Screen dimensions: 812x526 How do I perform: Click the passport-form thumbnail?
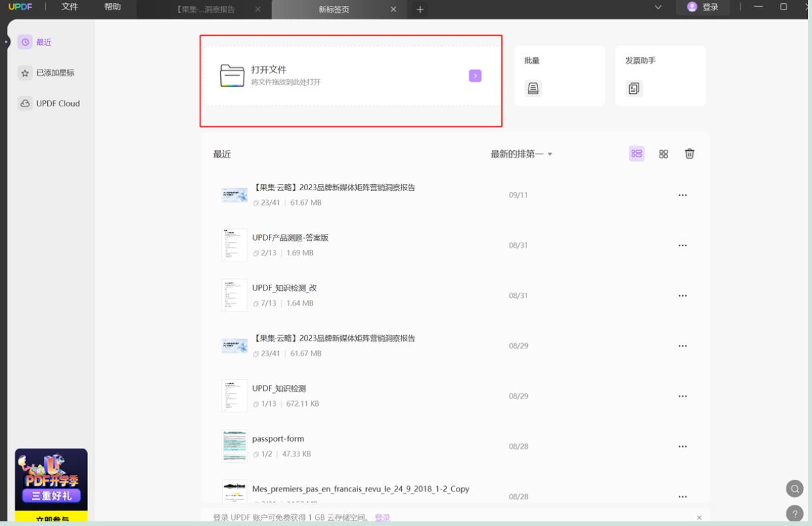tap(234, 446)
